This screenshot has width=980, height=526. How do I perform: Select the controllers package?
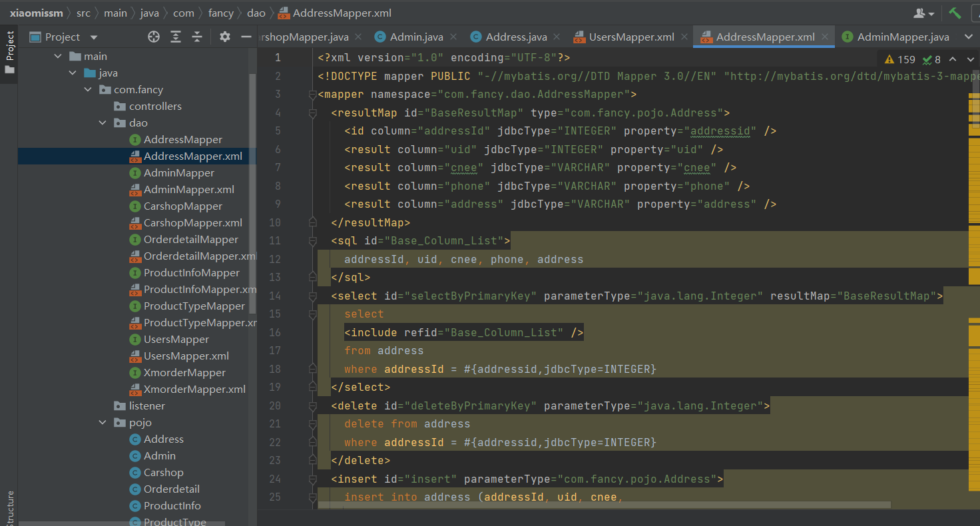point(155,107)
